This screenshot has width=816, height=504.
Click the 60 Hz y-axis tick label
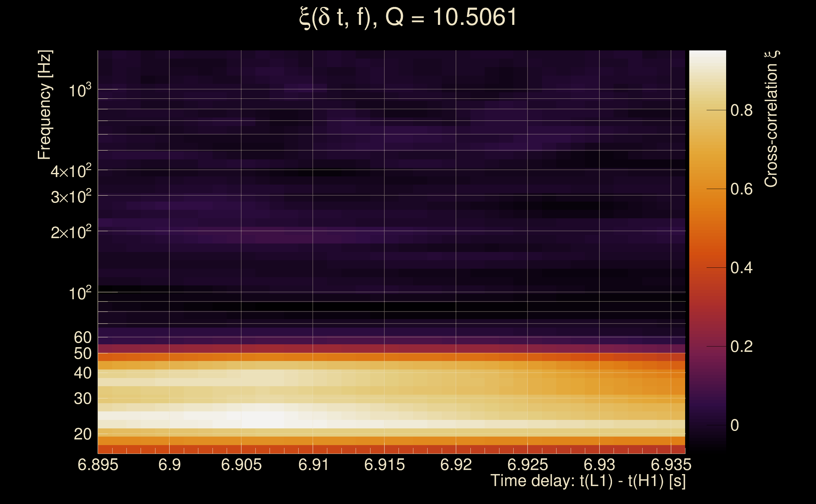pos(82,337)
